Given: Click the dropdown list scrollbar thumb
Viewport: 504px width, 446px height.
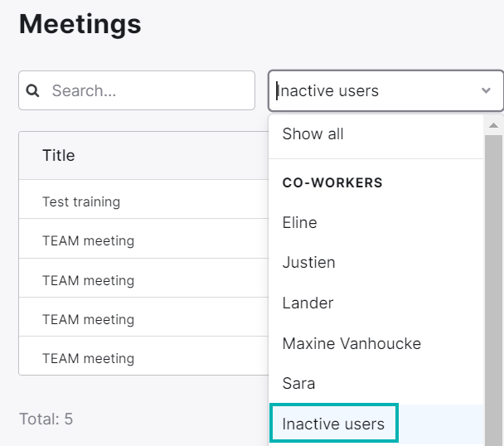Looking at the screenshot, I should tap(493, 290).
